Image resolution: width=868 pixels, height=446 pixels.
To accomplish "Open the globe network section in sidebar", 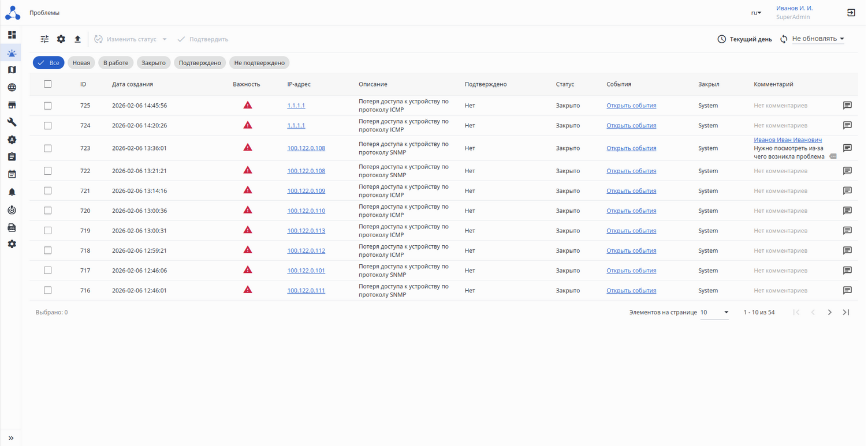I will [x=12, y=88].
